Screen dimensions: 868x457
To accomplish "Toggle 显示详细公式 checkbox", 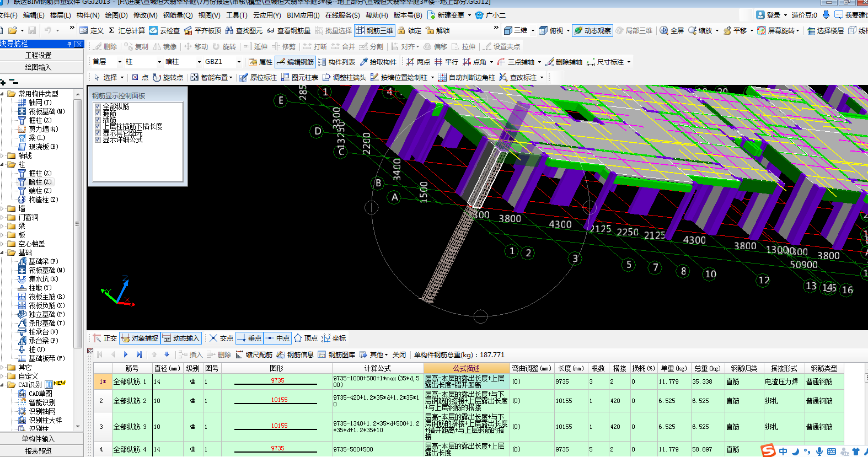I will coord(98,139).
